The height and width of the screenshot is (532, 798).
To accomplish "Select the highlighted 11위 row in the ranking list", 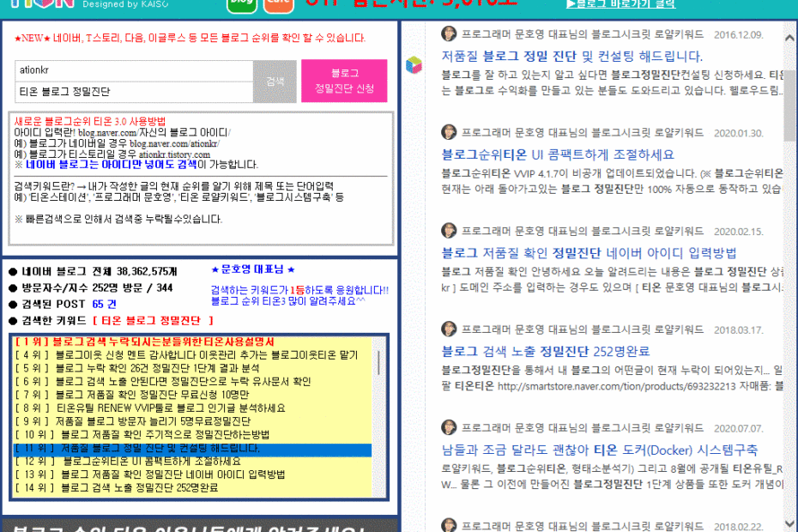I will point(192,449).
